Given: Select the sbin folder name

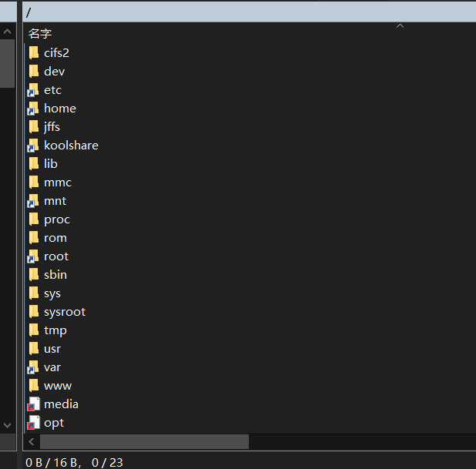Looking at the screenshot, I should coord(55,275).
